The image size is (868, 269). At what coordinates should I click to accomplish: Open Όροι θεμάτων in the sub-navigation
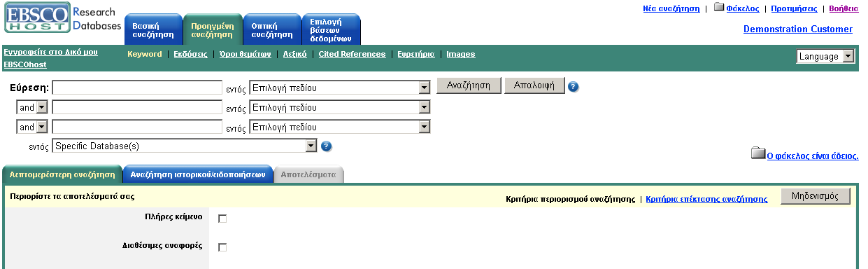click(x=245, y=54)
